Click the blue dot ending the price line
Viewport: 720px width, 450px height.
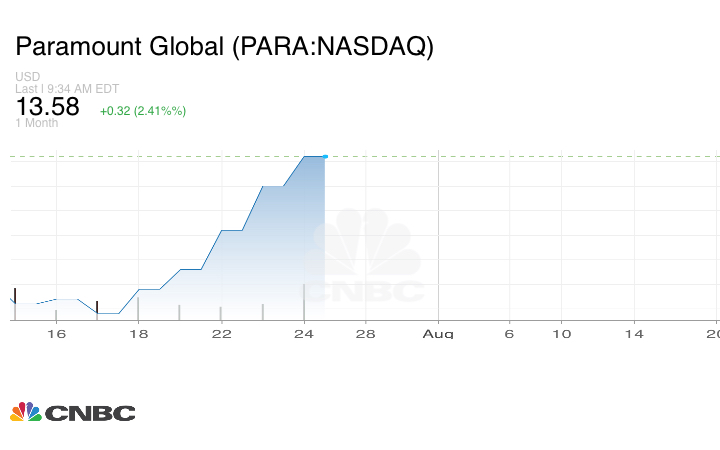point(325,157)
